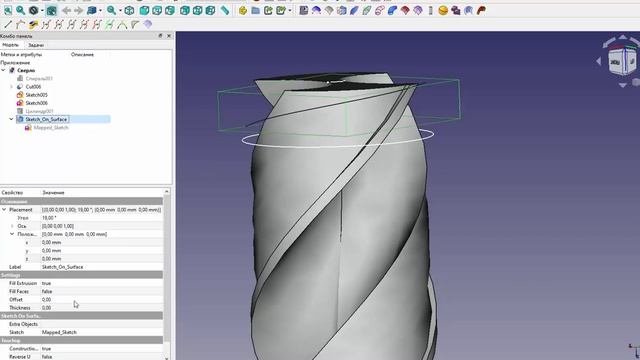Click the forward navigation arrow
The width and height of the screenshot is (640, 360).
click(79, 11)
